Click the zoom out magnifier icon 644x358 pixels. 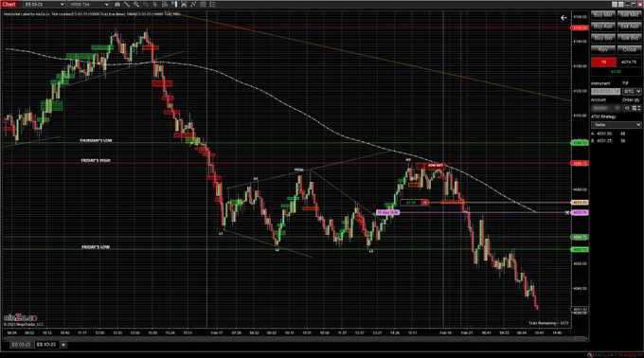pyautogui.click(x=146, y=4)
